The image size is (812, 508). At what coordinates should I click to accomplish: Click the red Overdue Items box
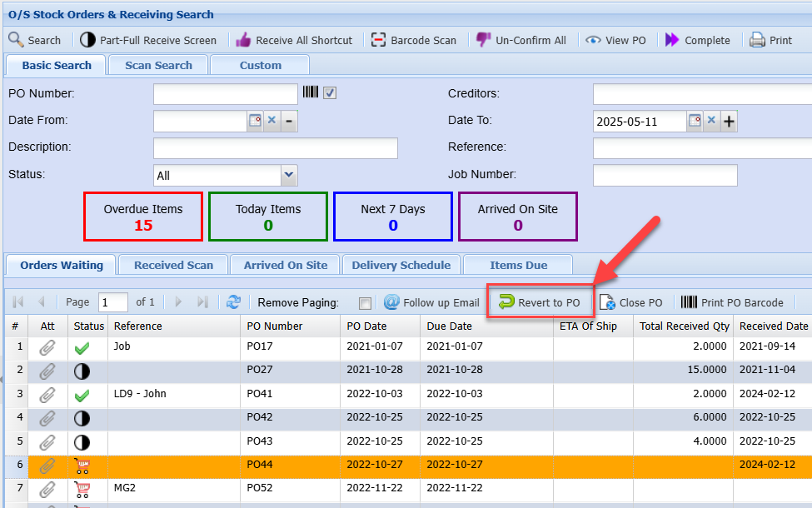(x=143, y=217)
